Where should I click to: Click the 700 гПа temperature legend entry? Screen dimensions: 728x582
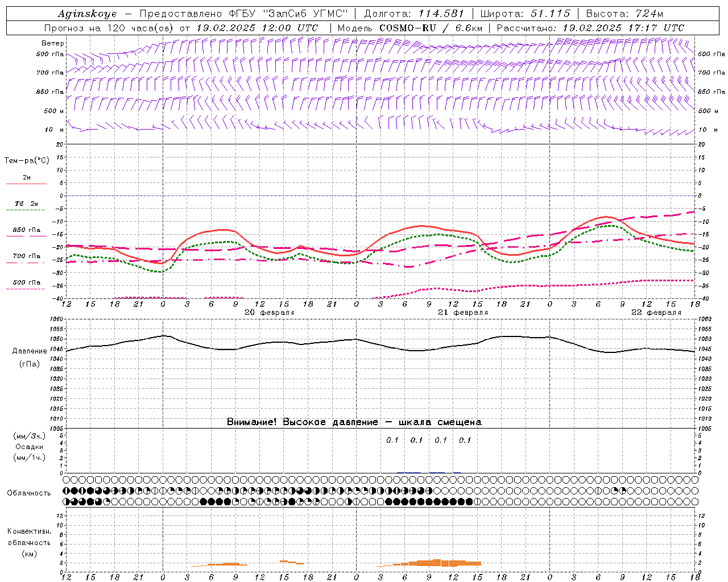(27, 256)
